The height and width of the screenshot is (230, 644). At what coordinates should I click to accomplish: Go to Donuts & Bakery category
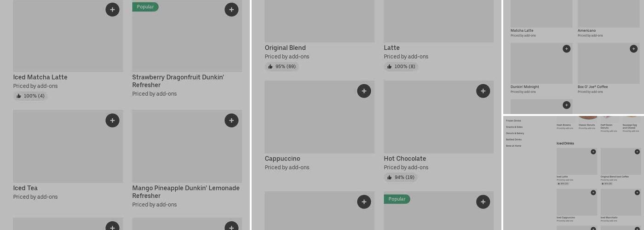[x=515, y=133]
